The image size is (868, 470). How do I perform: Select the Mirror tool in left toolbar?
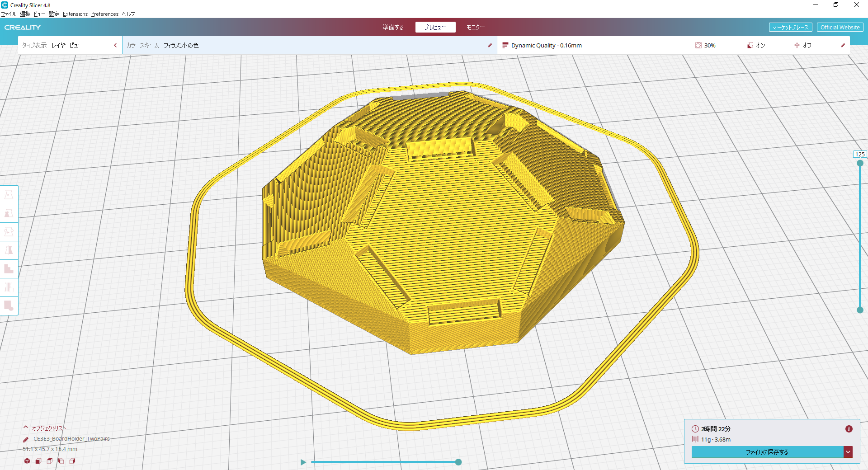tap(9, 250)
